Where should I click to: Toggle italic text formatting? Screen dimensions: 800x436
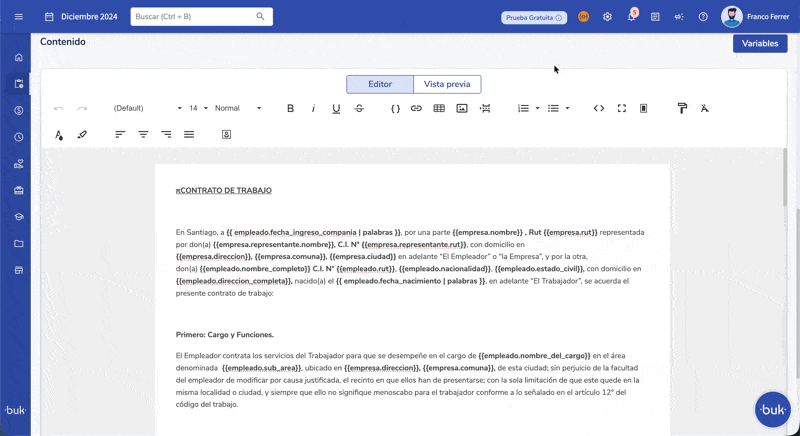(313, 108)
